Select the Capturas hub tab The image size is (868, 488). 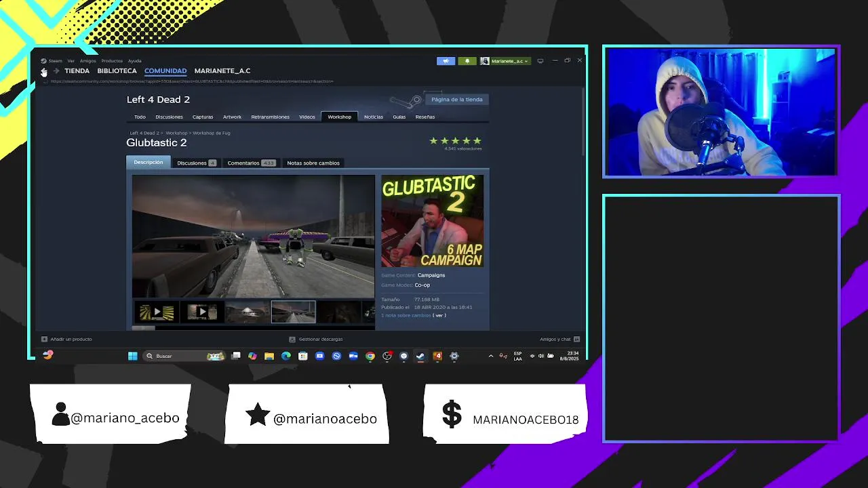203,117
